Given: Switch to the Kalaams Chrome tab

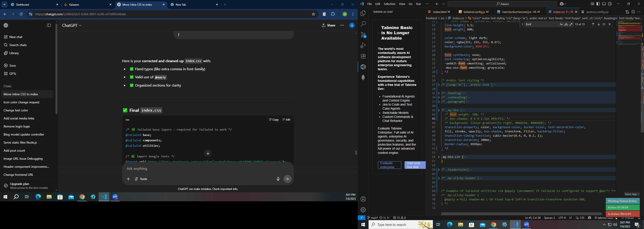Looking at the screenshot, I should click(x=88, y=5).
